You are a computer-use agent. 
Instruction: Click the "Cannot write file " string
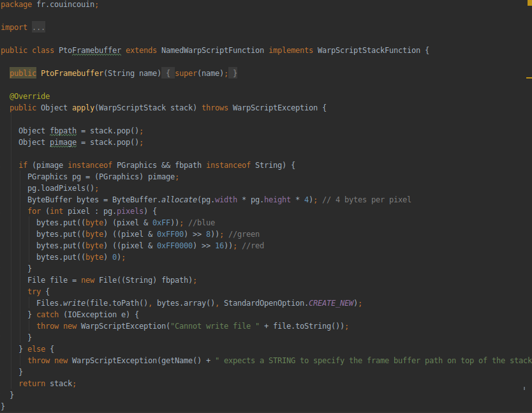[x=215, y=326]
